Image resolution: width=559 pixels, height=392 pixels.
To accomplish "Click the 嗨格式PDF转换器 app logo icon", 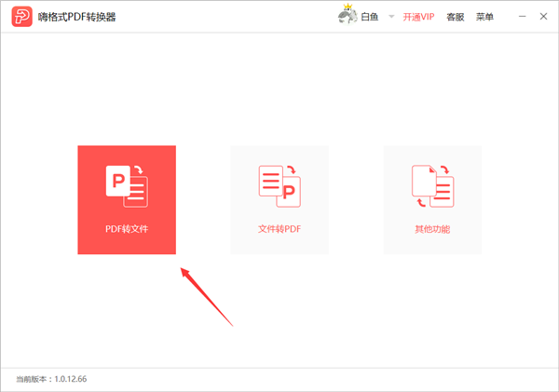I will pos(21,17).
